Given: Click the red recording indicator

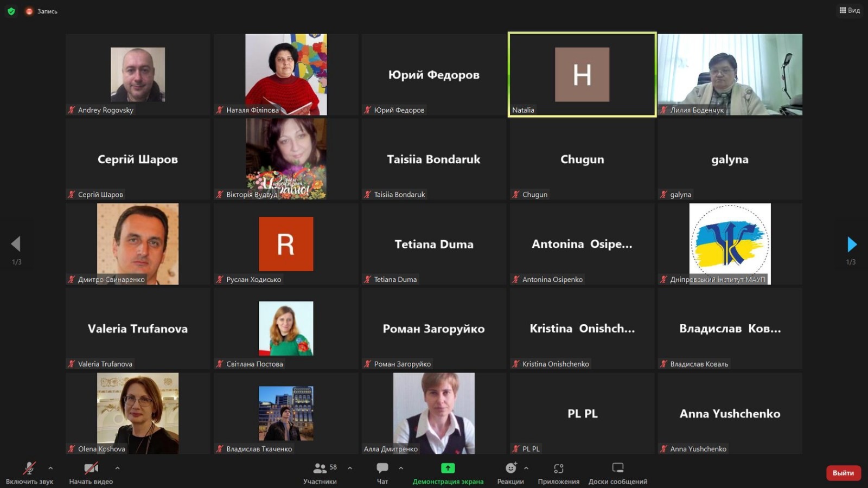Looking at the screenshot, I should pyautogui.click(x=29, y=11).
